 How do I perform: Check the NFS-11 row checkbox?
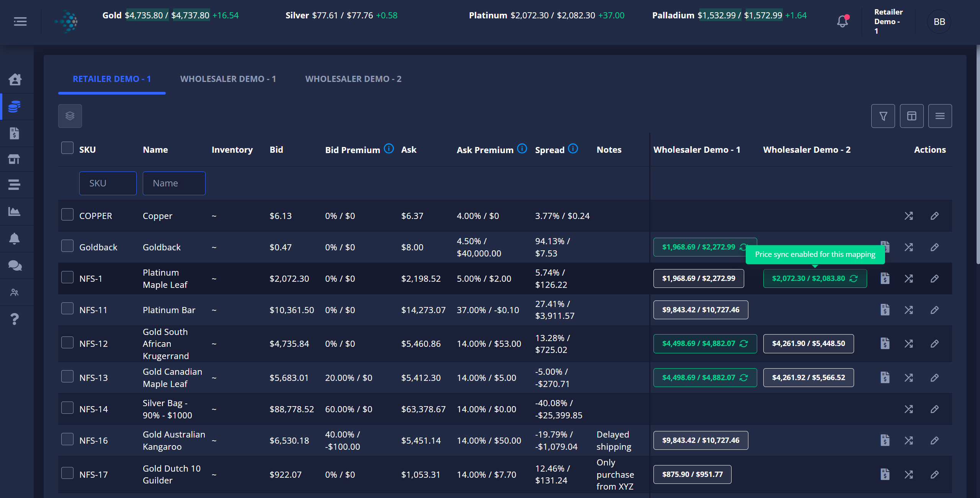pos(67,309)
